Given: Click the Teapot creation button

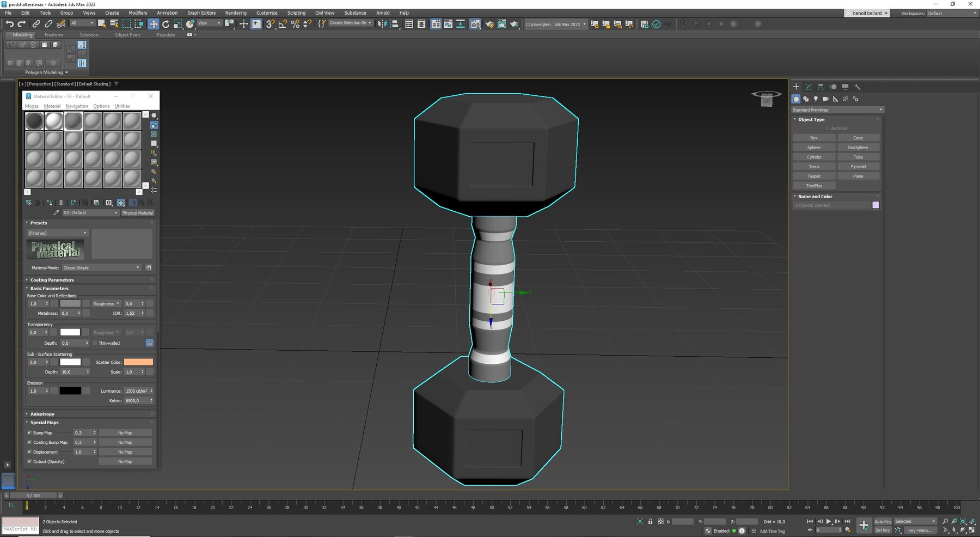Looking at the screenshot, I should (x=813, y=176).
